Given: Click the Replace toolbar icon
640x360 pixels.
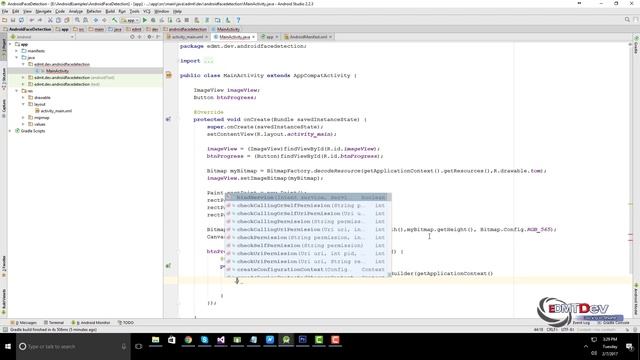Looking at the screenshot, I should pyautogui.click(x=85, y=20).
